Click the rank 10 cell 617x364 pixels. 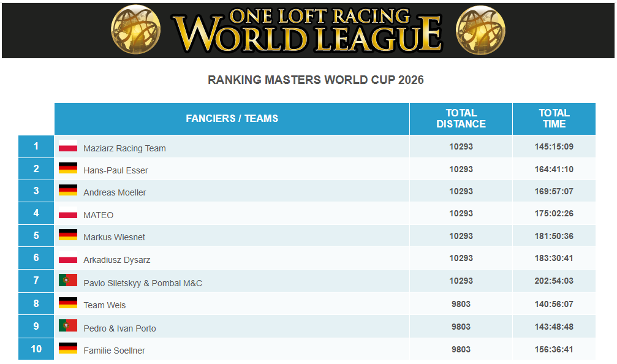(x=36, y=349)
